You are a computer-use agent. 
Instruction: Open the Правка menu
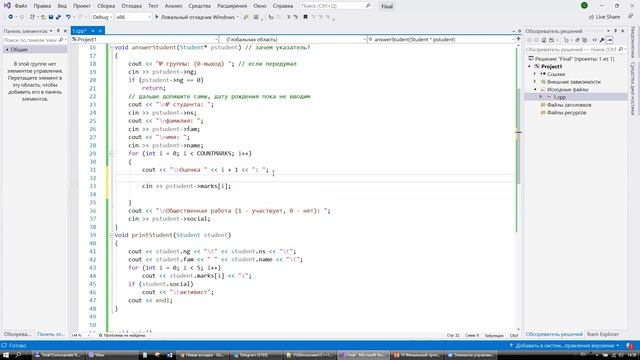42,6
